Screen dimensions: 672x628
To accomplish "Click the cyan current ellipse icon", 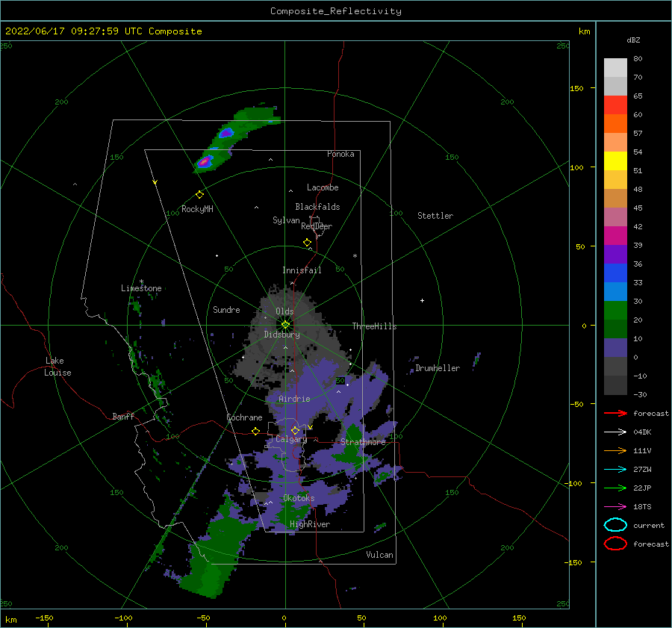I will click(x=615, y=525).
